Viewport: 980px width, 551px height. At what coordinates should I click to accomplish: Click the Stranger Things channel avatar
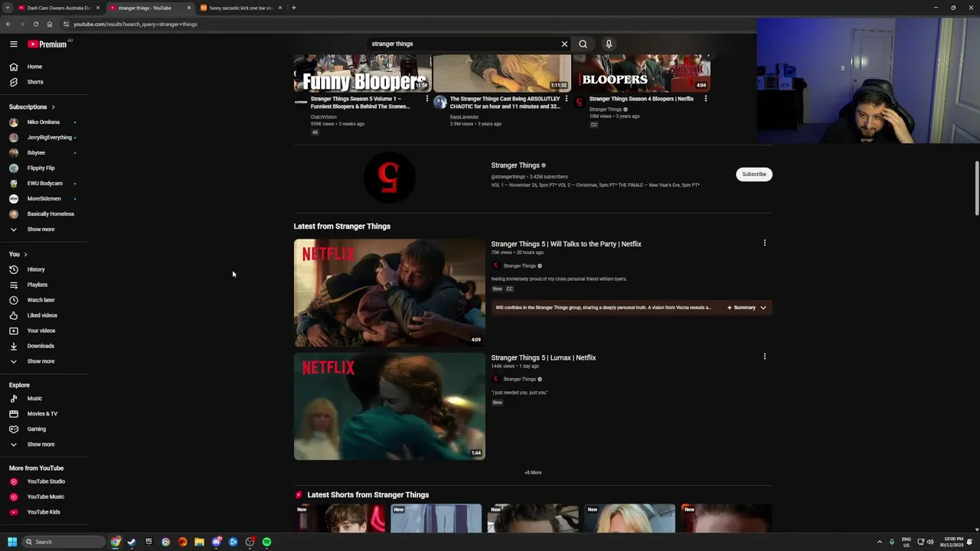(x=389, y=178)
